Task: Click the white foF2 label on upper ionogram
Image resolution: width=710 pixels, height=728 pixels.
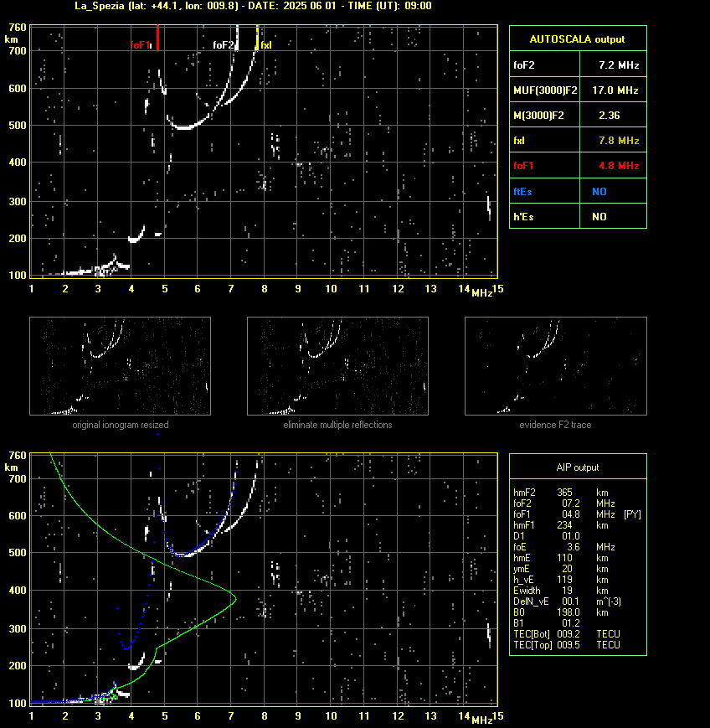Action: (x=224, y=45)
